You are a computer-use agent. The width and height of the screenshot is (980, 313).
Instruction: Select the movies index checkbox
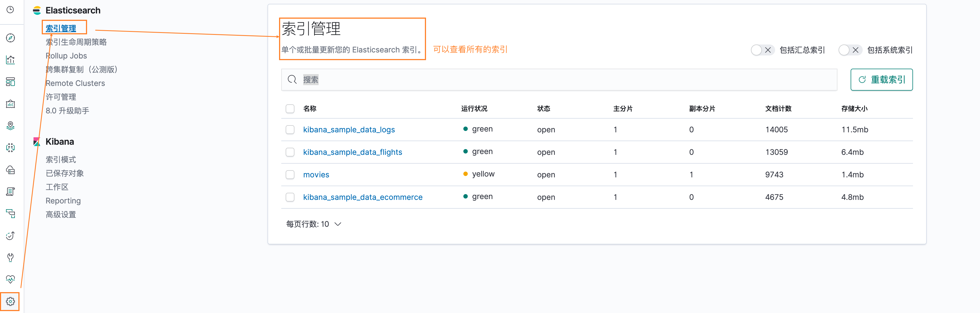tap(290, 175)
